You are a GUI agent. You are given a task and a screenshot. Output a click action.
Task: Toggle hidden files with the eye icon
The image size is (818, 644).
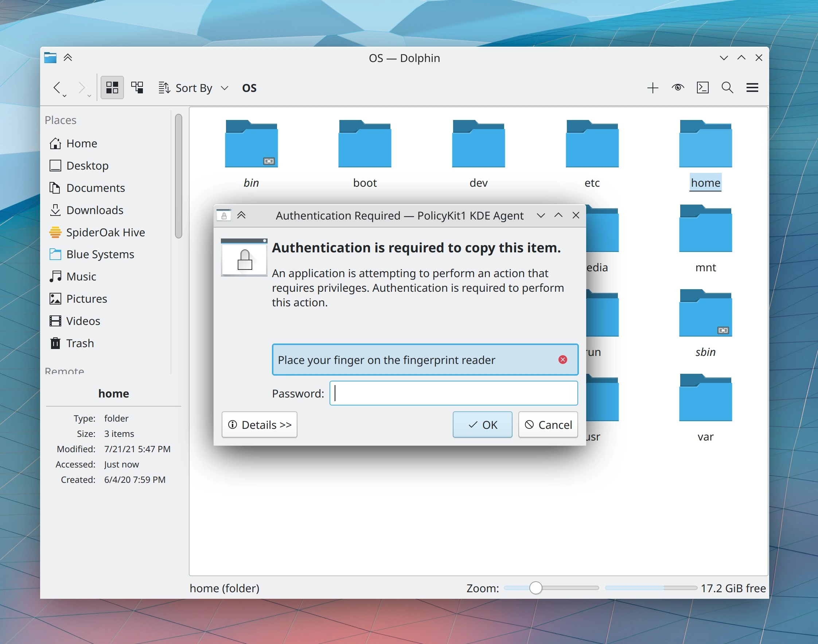click(678, 88)
